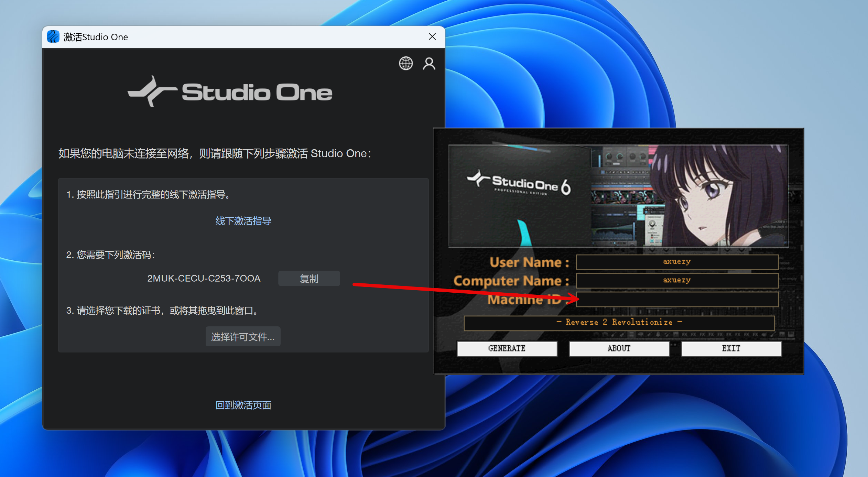Click 选择许可文件... to choose the license
The width and height of the screenshot is (868, 477).
(x=243, y=337)
